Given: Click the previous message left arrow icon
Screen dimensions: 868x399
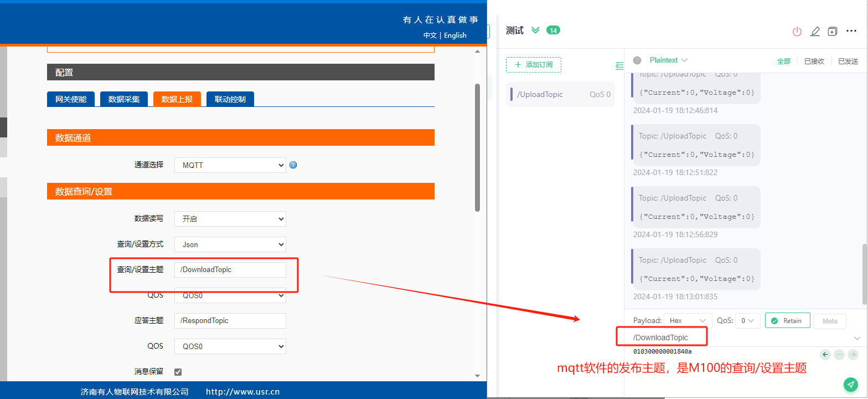Looking at the screenshot, I should point(825,354).
